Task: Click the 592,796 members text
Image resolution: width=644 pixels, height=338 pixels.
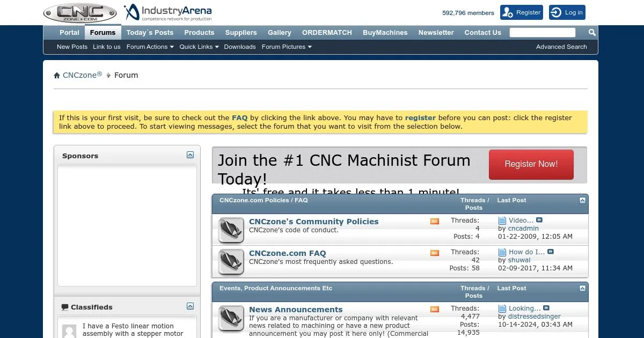Action: (468, 13)
